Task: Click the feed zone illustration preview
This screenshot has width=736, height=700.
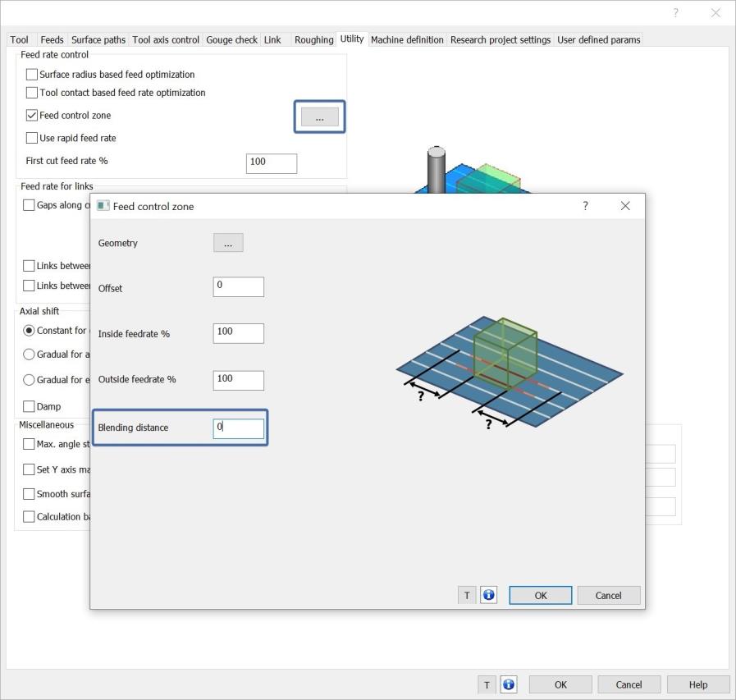Action: pos(510,373)
